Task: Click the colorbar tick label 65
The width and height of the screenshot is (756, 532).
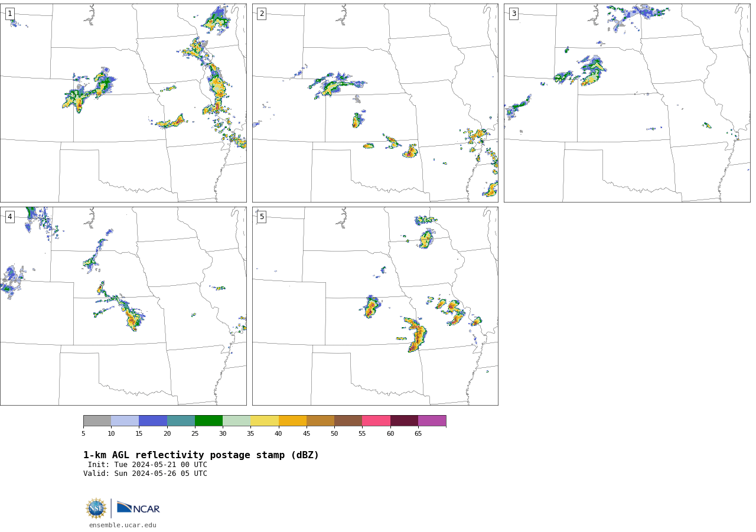Action: click(x=418, y=434)
